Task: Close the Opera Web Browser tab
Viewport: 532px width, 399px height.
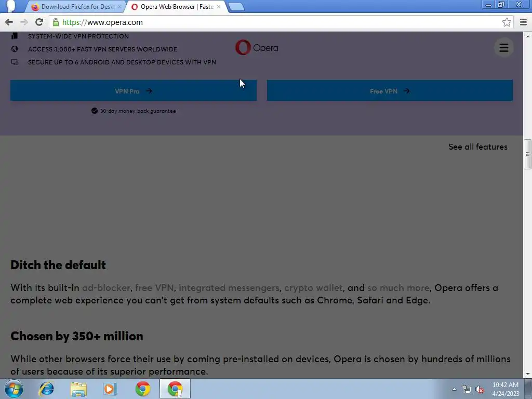Action: tap(219, 7)
